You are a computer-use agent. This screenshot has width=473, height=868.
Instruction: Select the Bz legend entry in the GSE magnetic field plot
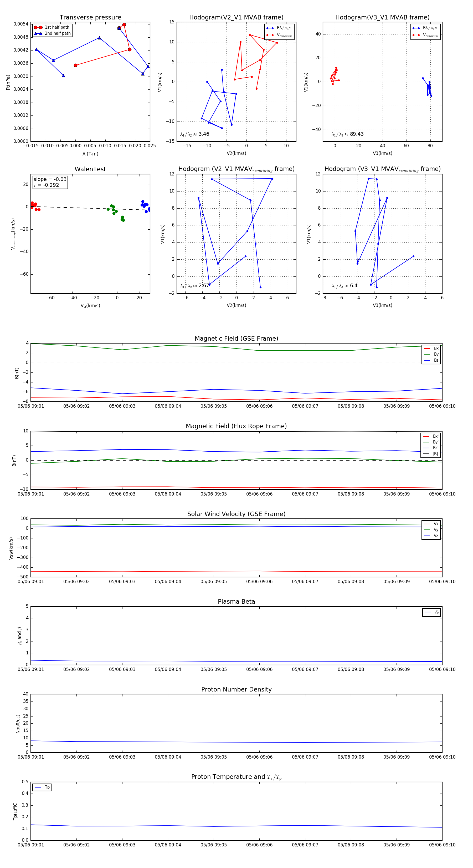(431, 360)
